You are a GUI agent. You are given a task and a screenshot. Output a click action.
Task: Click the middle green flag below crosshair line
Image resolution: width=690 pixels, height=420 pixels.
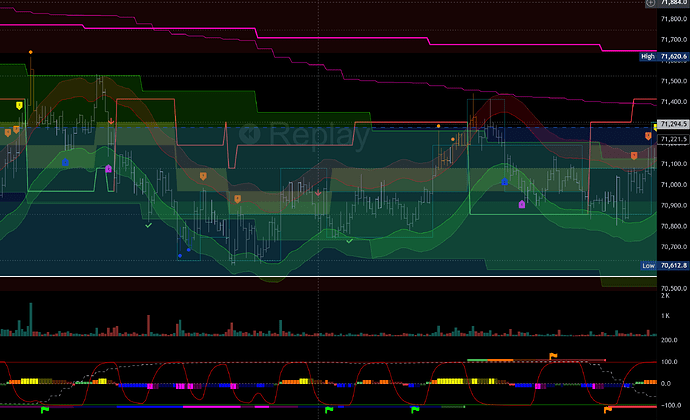click(328, 408)
